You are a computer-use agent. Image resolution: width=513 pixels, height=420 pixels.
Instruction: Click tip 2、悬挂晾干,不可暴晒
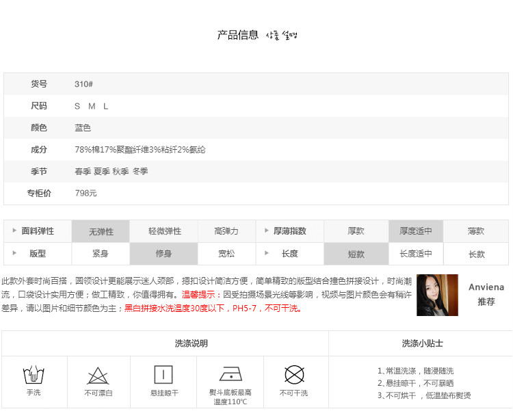click(415, 383)
